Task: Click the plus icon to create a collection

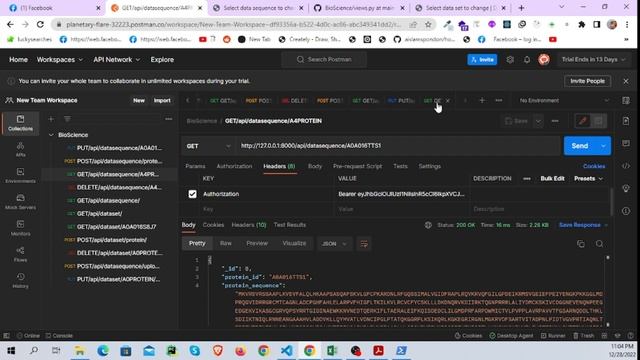Action: 51,119
